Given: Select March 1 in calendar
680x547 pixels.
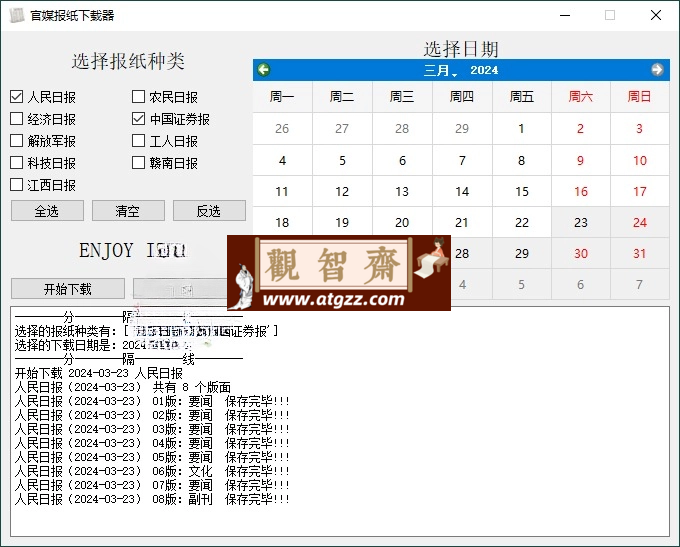Looking at the screenshot, I should [x=522, y=129].
